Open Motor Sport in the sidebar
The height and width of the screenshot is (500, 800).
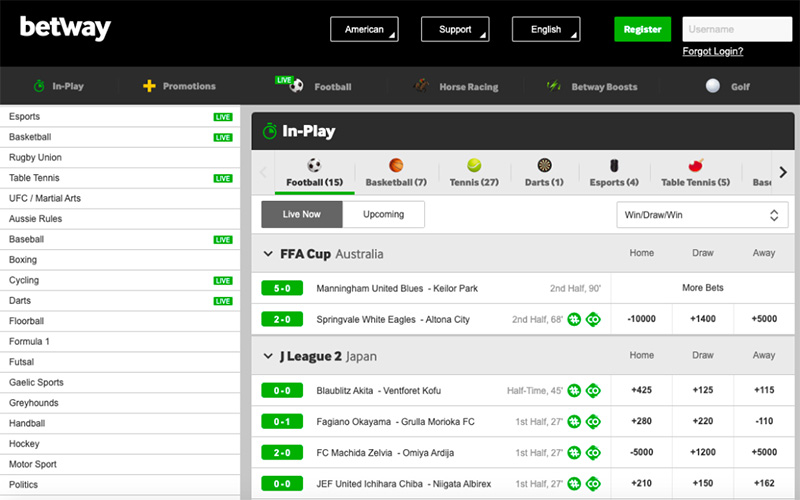[120, 464]
